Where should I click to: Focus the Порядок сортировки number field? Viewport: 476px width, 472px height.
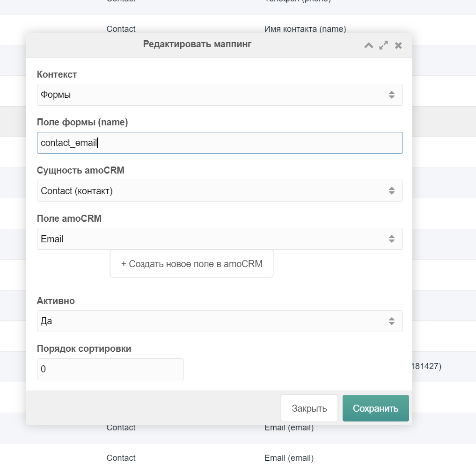pyautogui.click(x=110, y=370)
